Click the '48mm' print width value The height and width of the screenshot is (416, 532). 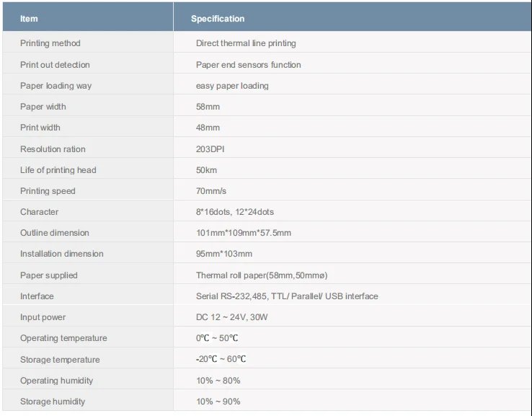208,128
